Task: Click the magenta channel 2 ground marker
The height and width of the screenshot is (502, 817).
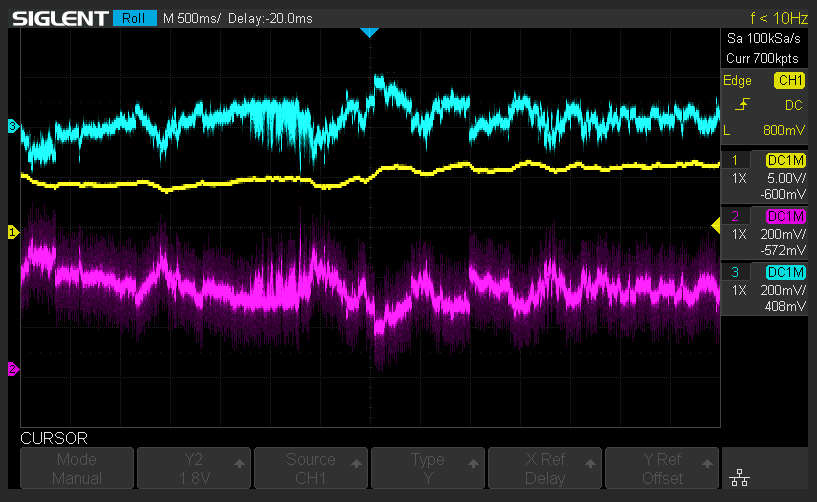Action: coord(13,369)
